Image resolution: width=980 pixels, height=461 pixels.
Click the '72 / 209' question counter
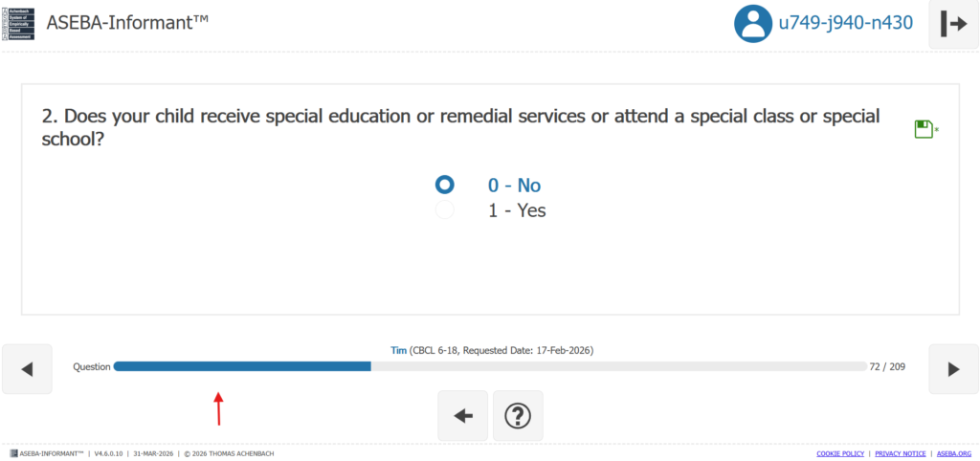click(x=887, y=367)
